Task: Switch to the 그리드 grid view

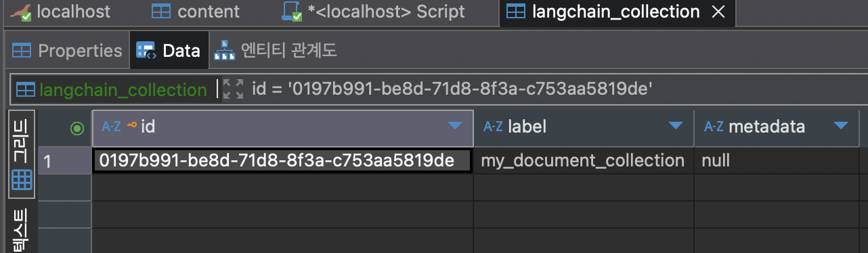Action: click(22, 154)
